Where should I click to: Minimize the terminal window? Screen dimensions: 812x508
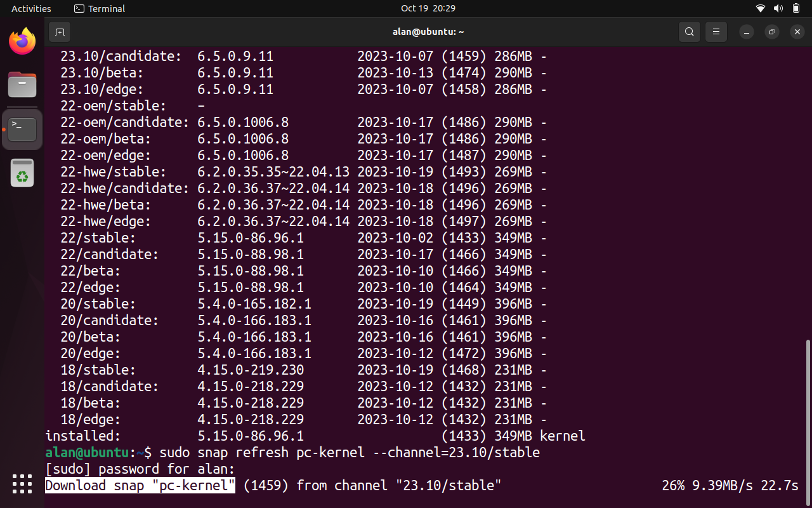click(x=747, y=32)
